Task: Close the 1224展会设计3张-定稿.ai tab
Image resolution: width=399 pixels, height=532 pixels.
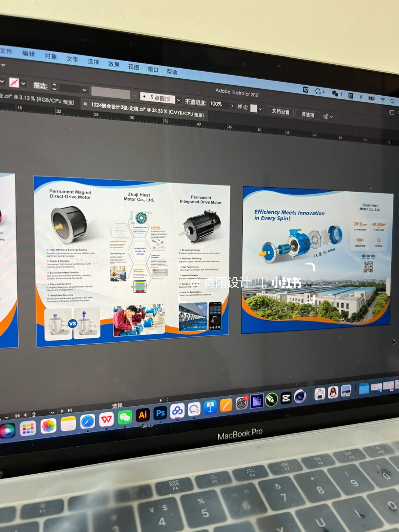Action: pyautogui.click(x=85, y=104)
